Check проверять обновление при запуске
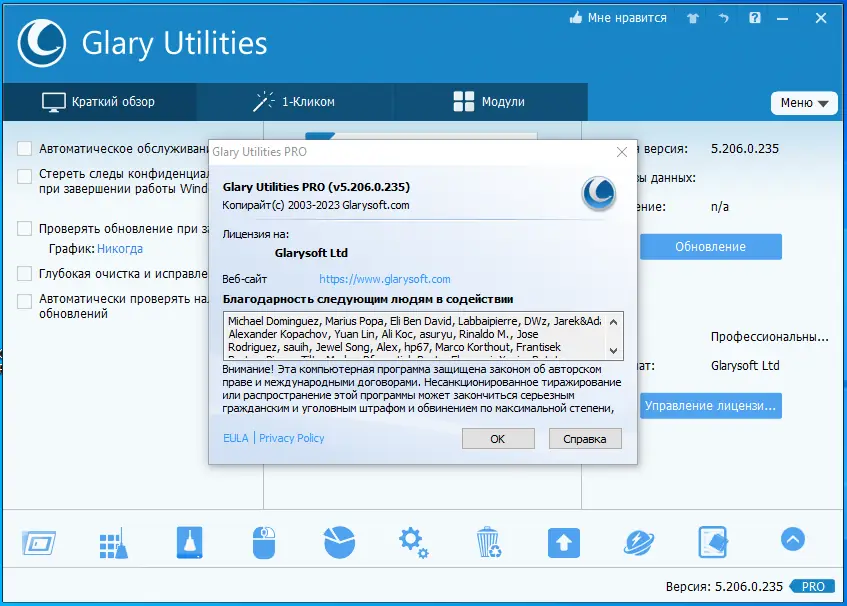 point(22,228)
